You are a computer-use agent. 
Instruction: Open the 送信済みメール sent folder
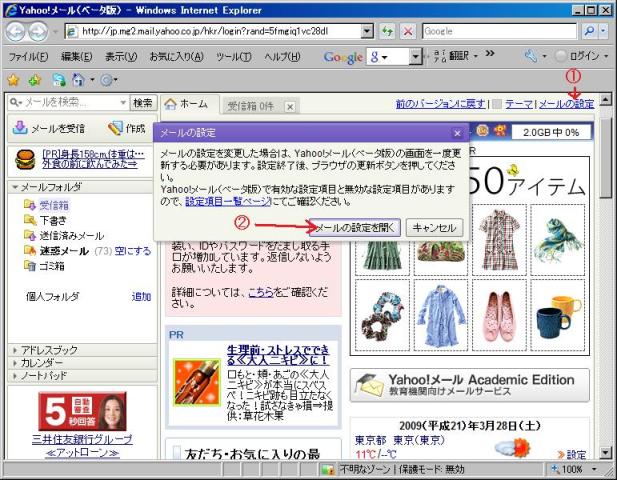[x=72, y=236]
